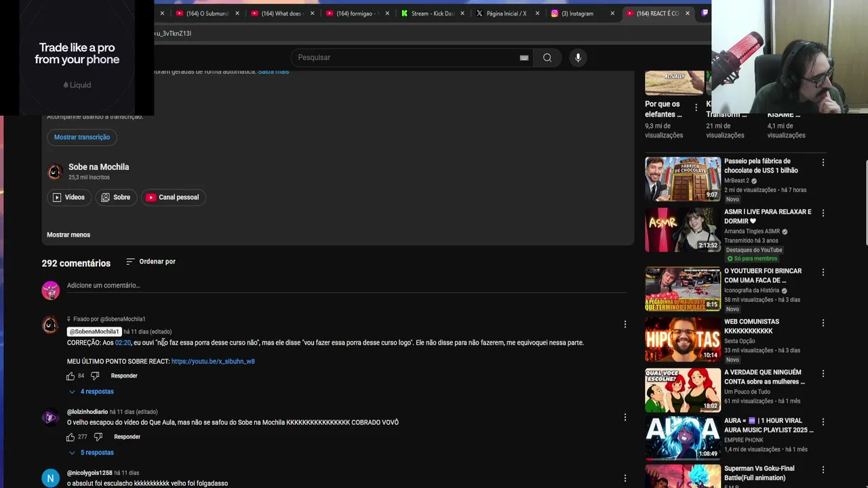Open Saiba mais link
868x488 pixels.
[273, 71]
